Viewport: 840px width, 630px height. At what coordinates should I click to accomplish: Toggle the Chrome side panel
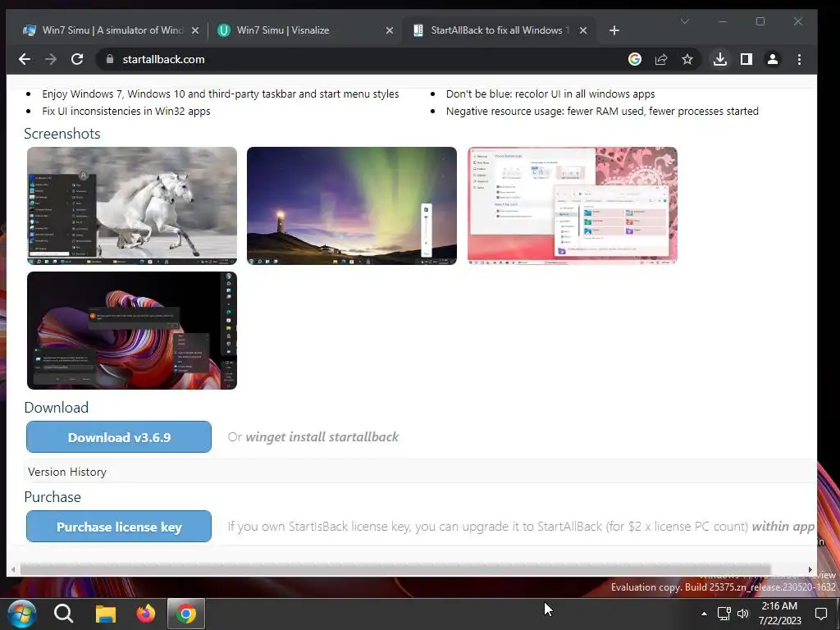[746, 59]
